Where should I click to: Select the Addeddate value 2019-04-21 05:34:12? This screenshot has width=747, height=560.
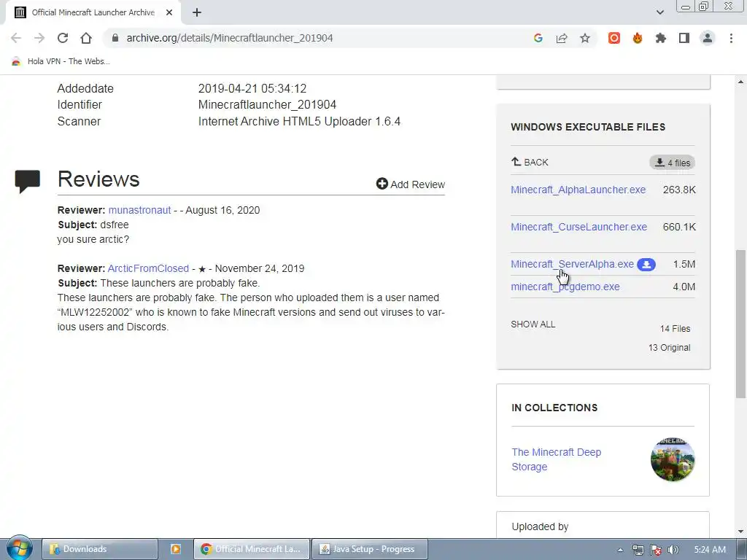pyautogui.click(x=252, y=88)
